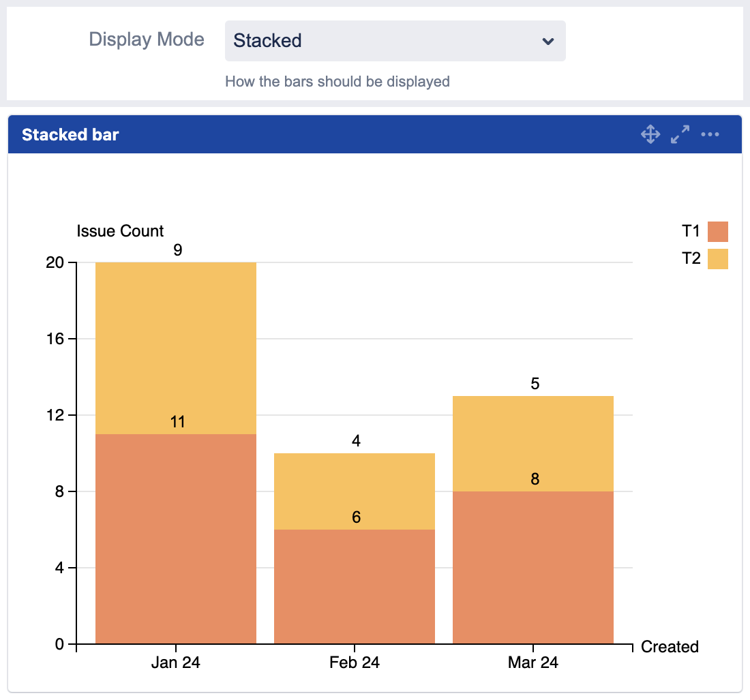Click the Display Mode label text
750x700 pixels.
(146, 40)
